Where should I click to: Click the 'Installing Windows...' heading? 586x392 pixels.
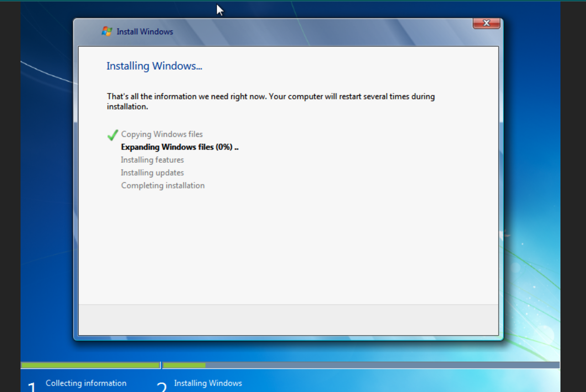click(154, 66)
